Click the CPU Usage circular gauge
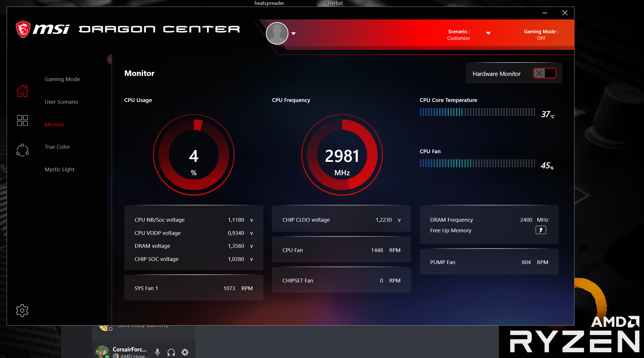The height and width of the screenshot is (358, 644). (x=194, y=155)
